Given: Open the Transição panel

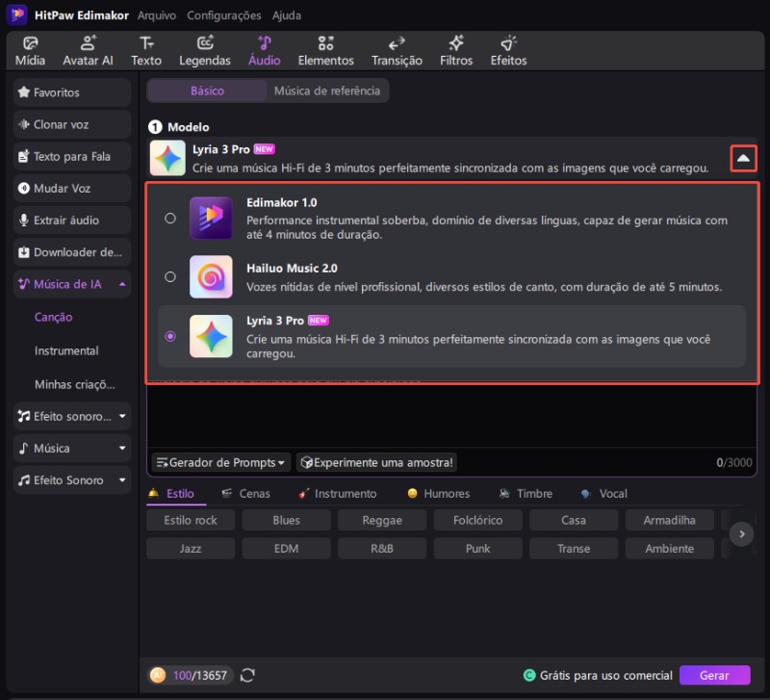Looking at the screenshot, I should coord(397,51).
